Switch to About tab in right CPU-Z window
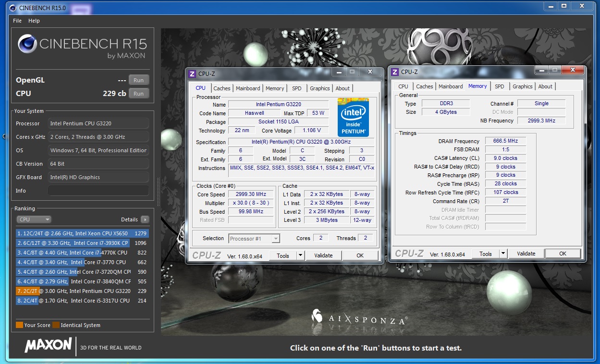This screenshot has width=600, height=364. pos(545,86)
